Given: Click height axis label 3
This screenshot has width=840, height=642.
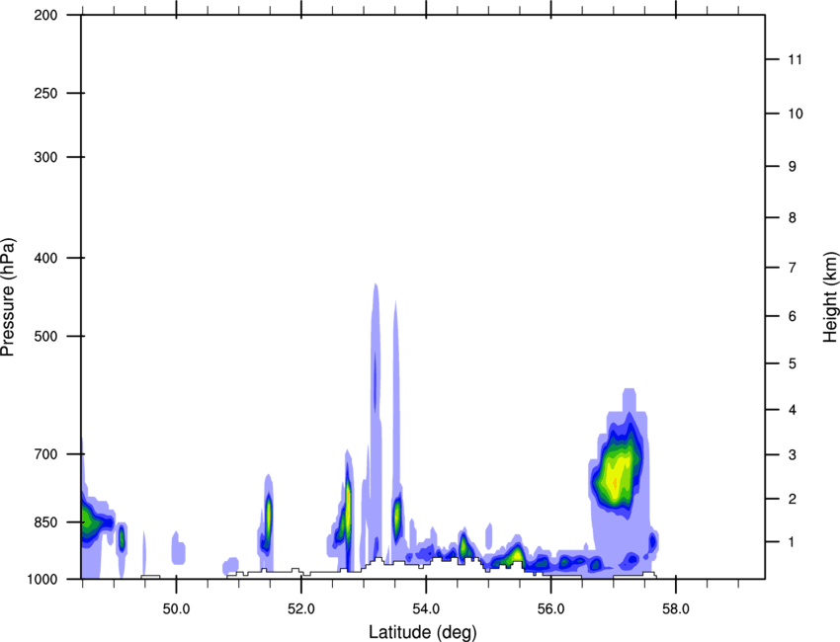Looking at the screenshot, I should tap(793, 455).
